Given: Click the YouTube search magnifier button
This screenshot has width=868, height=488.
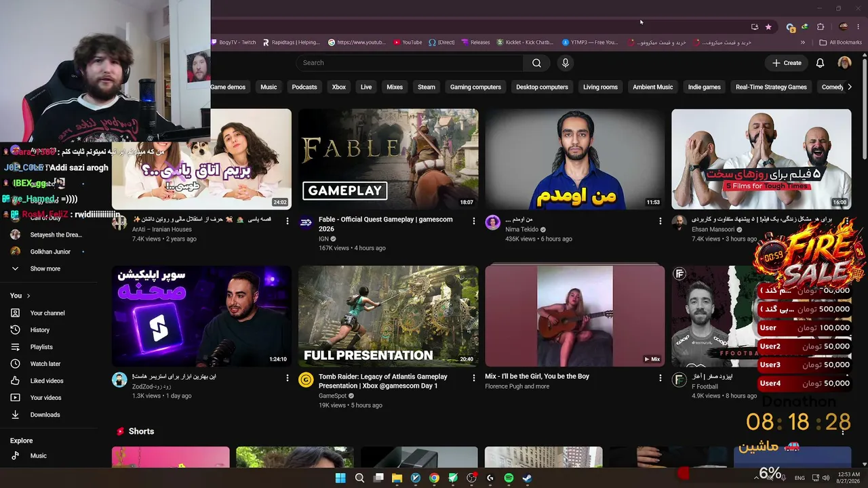Looking at the screenshot, I should coord(536,63).
